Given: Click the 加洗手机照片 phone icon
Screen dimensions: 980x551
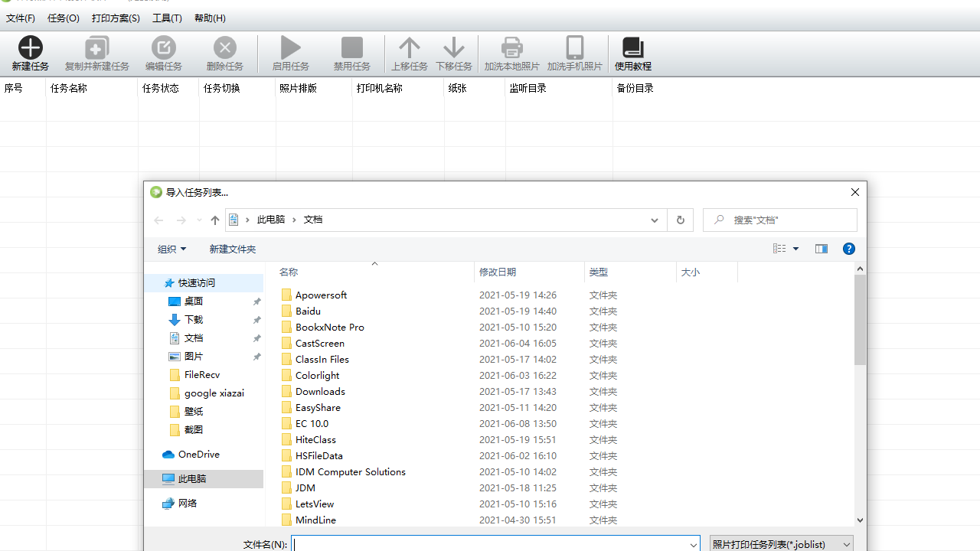Looking at the screenshot, I should coord(574,47).
